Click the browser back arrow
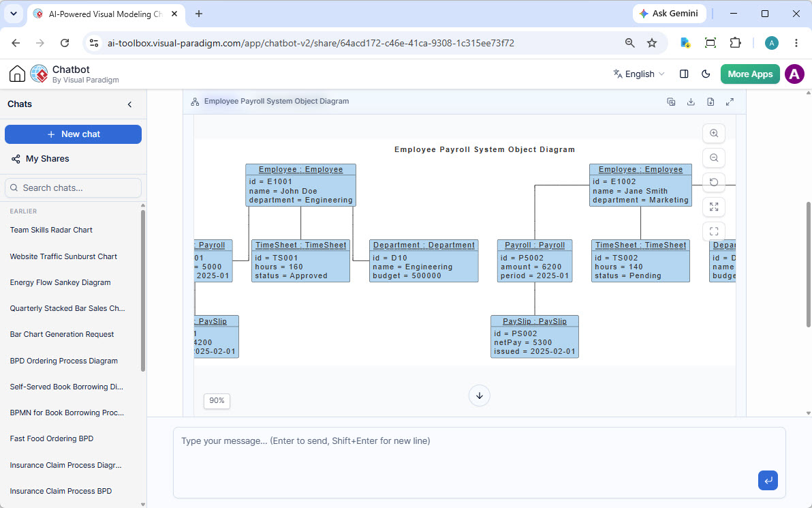 [16, 43]
